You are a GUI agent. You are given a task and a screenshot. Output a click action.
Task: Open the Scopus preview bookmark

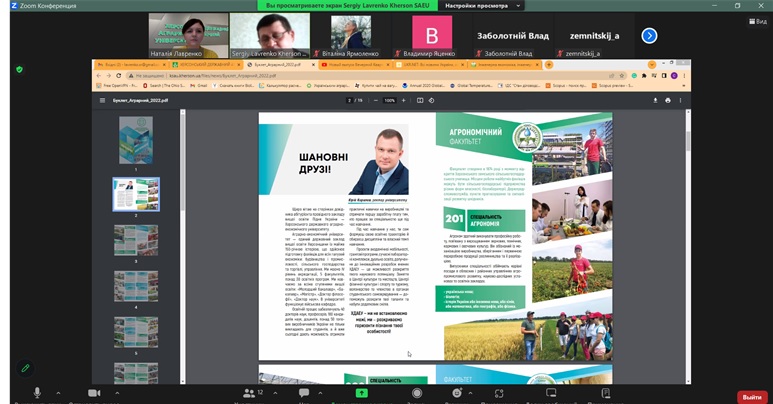613,86
